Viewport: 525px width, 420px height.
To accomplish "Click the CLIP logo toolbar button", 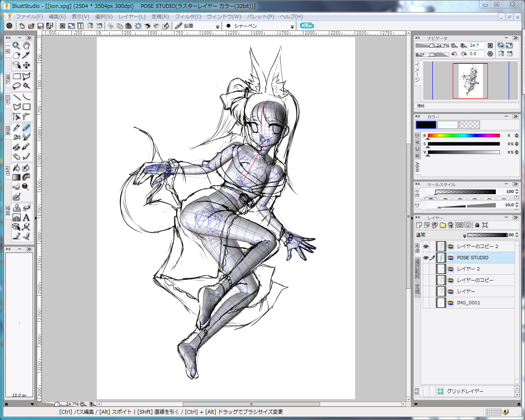I will [307, 26].
